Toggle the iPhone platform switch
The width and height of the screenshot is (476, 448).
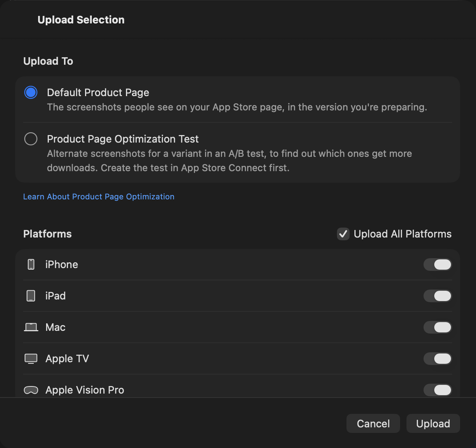point(437,264)
